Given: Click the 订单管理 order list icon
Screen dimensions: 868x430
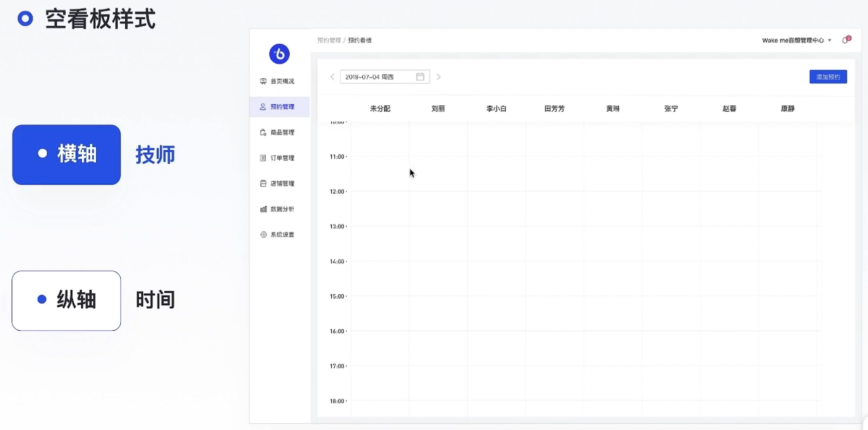Looking at the screenshot, I should click(263, 158).
